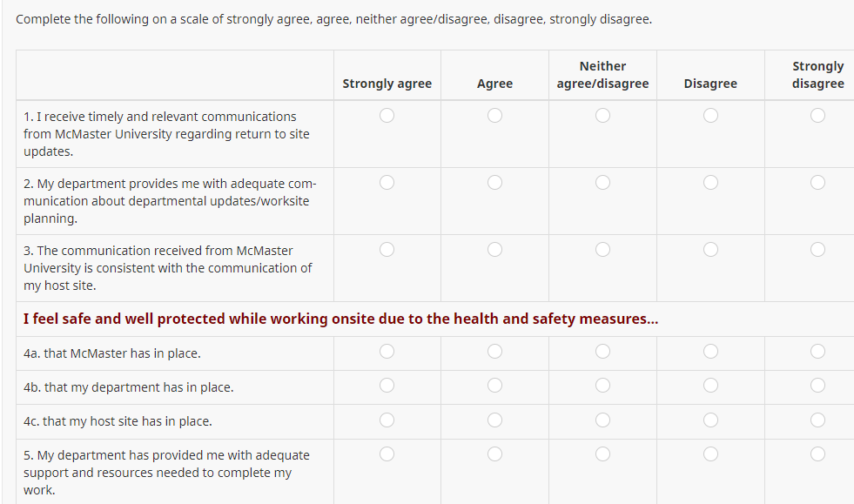Screen dimensions: 854x504
Task: Choose Agree for question 3 host site consistency
Action: (494, 249)
